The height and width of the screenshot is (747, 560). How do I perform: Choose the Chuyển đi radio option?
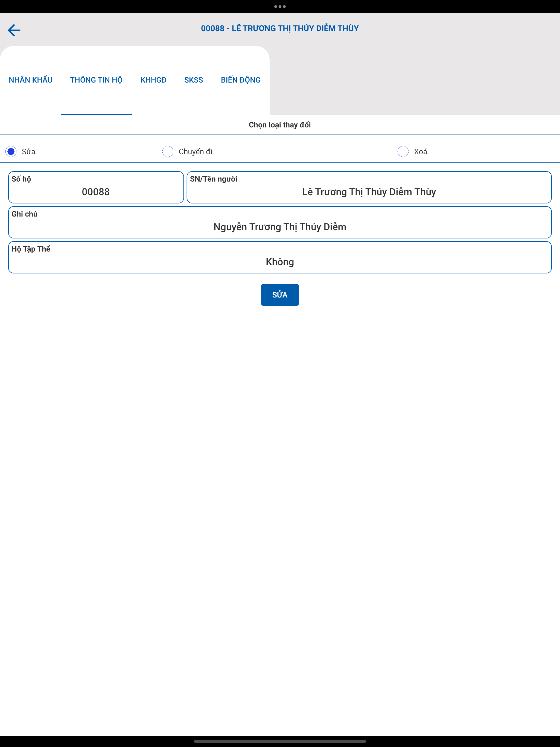[168, 151]
